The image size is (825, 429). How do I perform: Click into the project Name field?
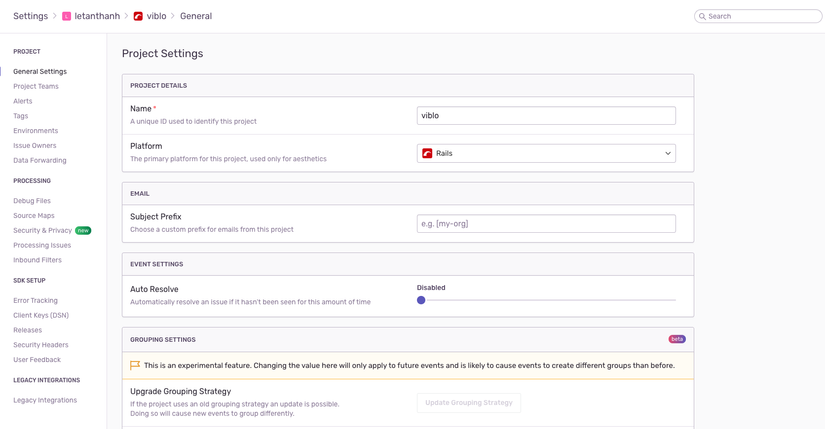click(x=546, y=116)
